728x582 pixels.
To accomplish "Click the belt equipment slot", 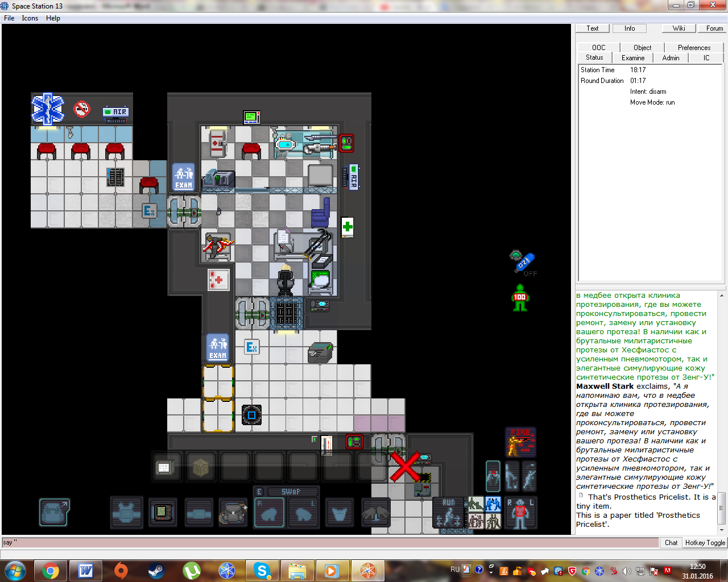I will 199,512.
